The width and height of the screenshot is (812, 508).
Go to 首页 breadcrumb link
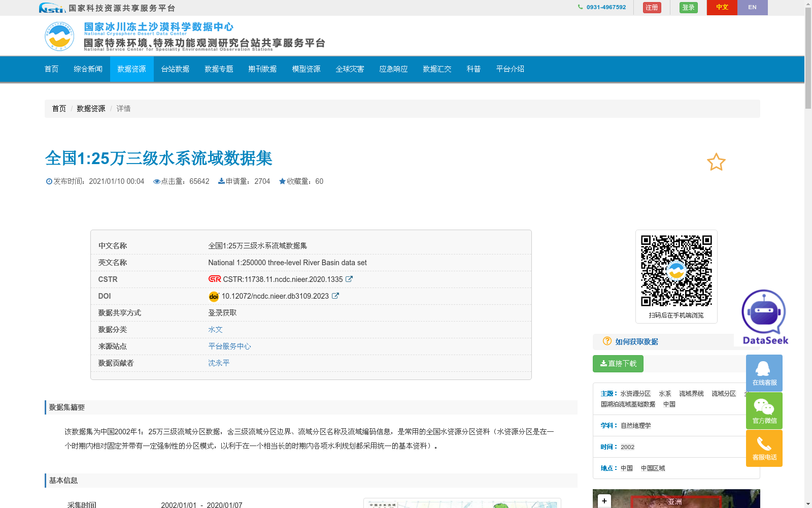(59, 109)
